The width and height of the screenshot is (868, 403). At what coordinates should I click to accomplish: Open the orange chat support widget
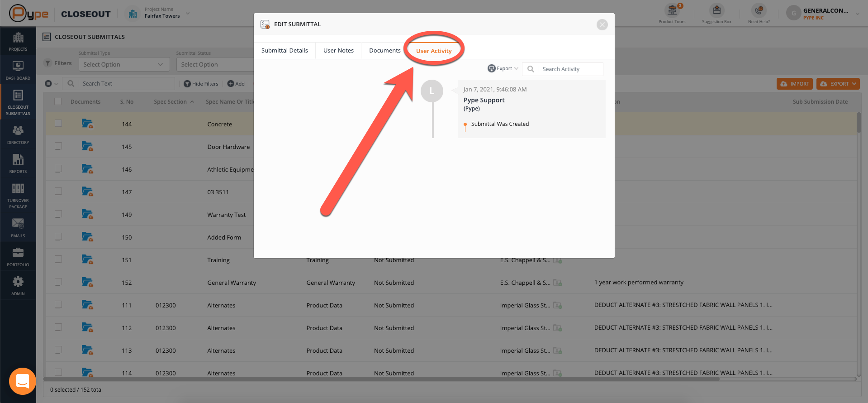pyautogui.click(x=23, y=381)
